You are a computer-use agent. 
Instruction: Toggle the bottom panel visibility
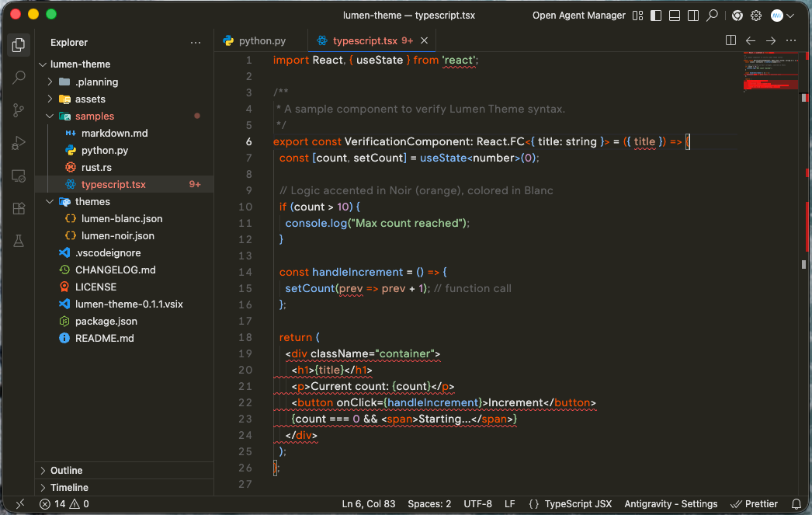pyautogui.click(x=675, y=16)
